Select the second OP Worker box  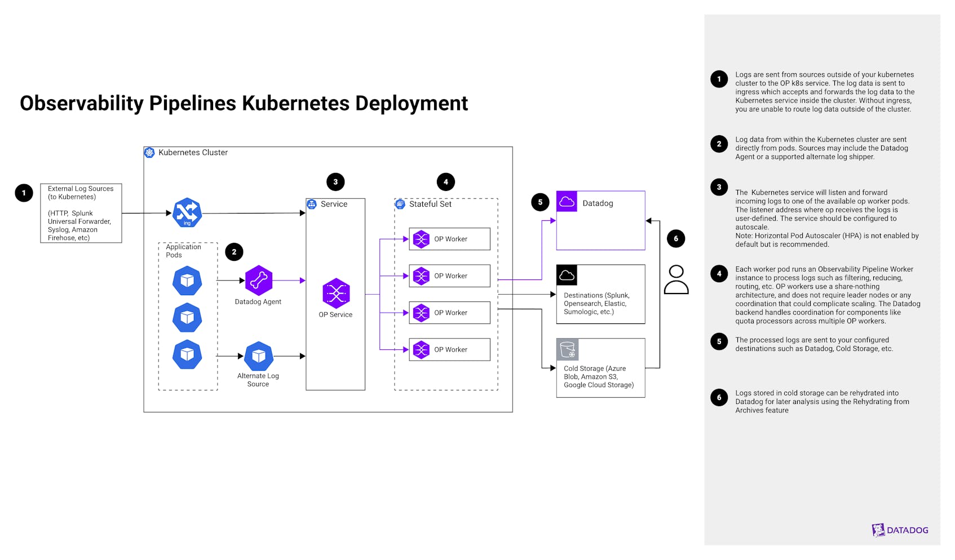(449, 276)
